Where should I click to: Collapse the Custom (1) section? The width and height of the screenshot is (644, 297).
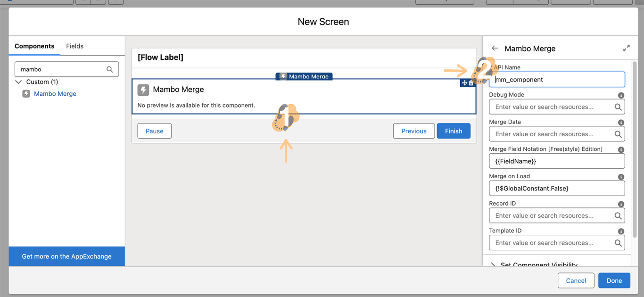click(x=19, y=82)
